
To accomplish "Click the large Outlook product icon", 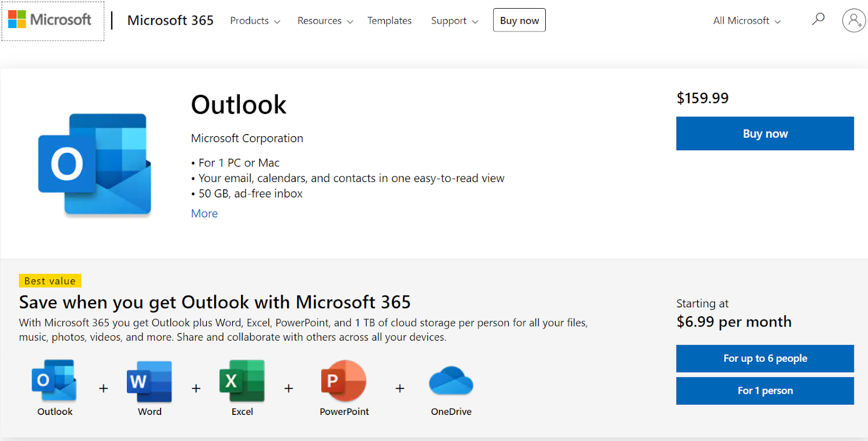I will [94, 164].
